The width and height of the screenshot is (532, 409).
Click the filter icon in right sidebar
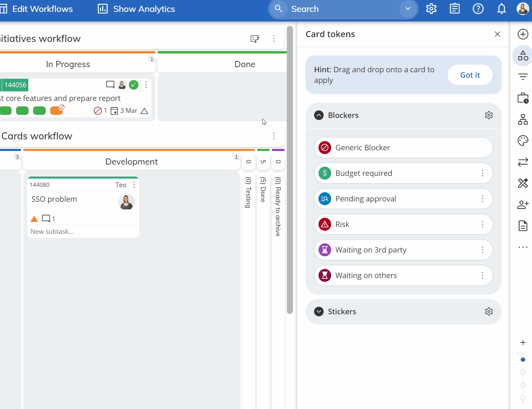522,77
